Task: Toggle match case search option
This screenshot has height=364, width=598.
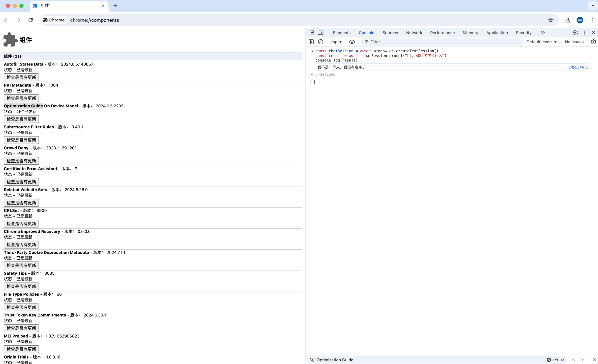Action: (x=562, y=360)
